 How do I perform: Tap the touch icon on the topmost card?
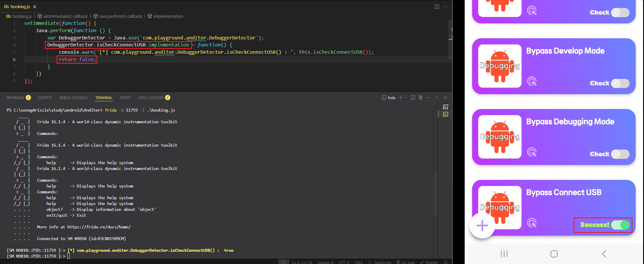(532, 11)
